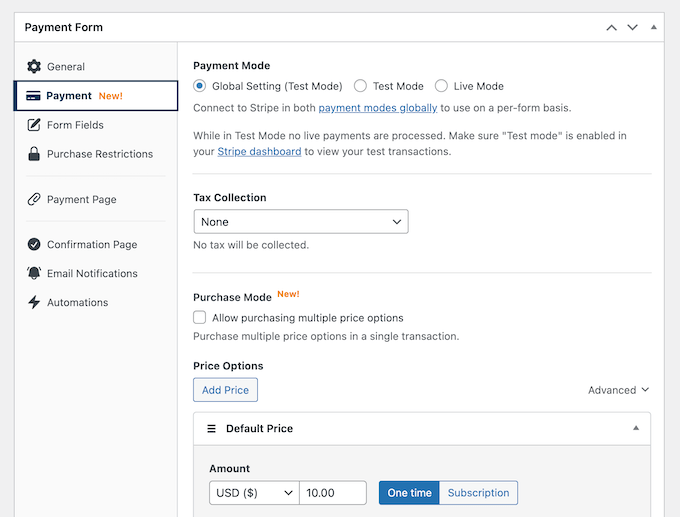Click the Default Price title
The width and height of the screenshot is (680, 517).
(259, 429)
